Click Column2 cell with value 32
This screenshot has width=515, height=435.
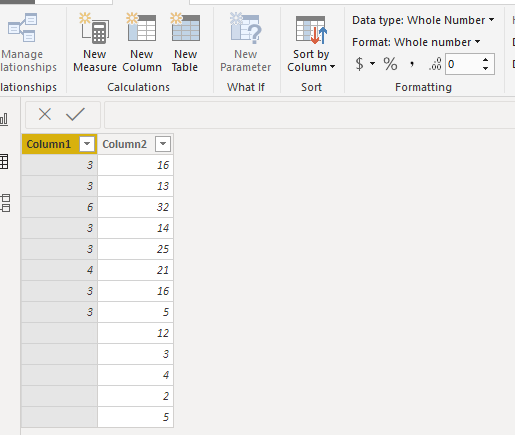click(135, 207)
